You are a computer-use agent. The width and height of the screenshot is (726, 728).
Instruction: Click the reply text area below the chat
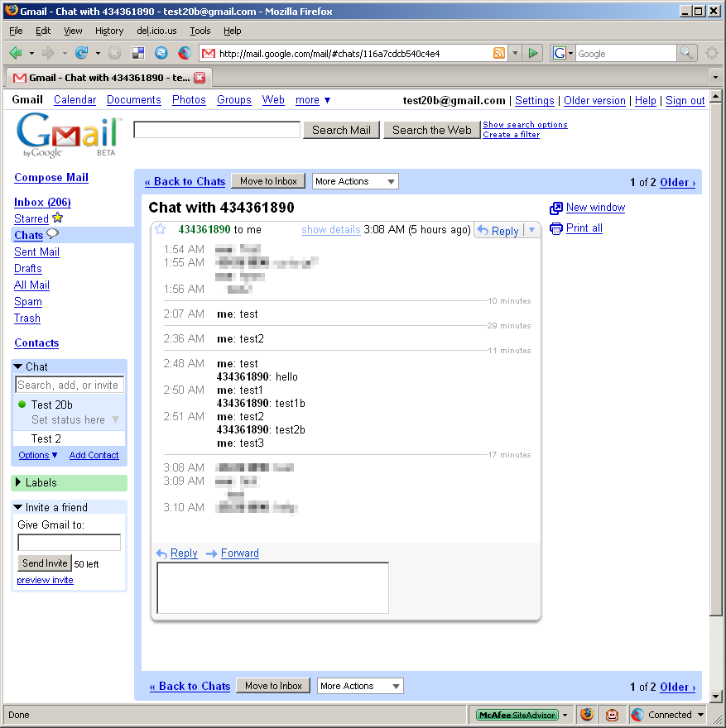pyautogui.click(x=273, y=588)
